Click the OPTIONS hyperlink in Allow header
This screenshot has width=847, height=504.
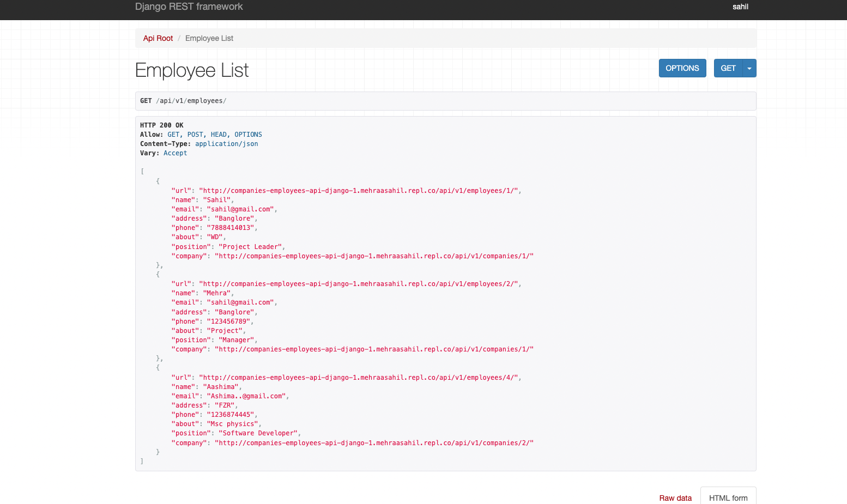click(x=248, y=134)
